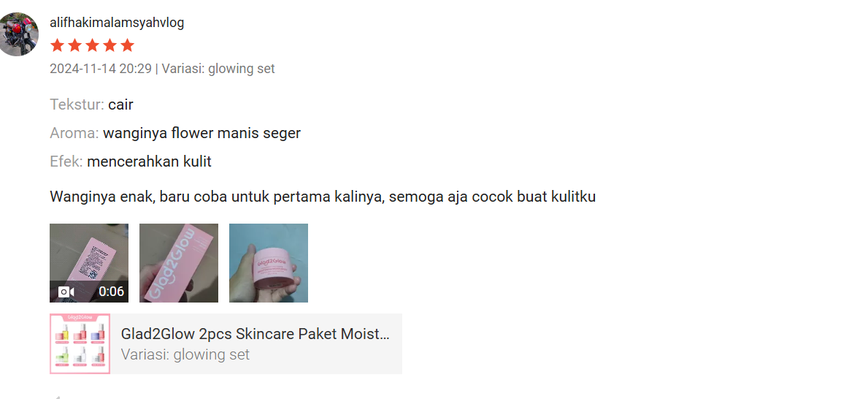Open the Glad2Glow 2pcs Skincare Paket product link
868x399 pixels.
[x=256, y=334]
